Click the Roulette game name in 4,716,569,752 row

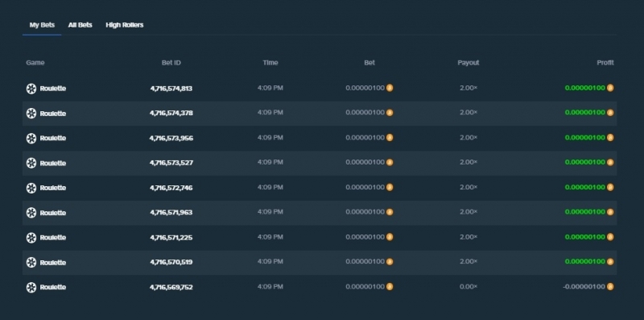click(x=53, y=287)
